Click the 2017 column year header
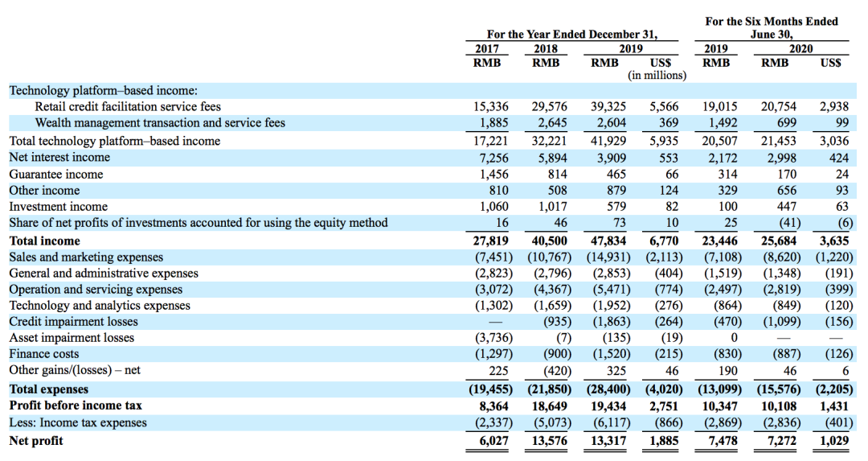The height and width of the screenshot is (461, 868). pos(487,49)
